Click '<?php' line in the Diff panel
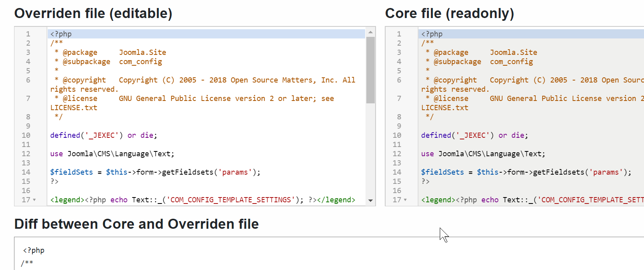 [x=34, y=250]
